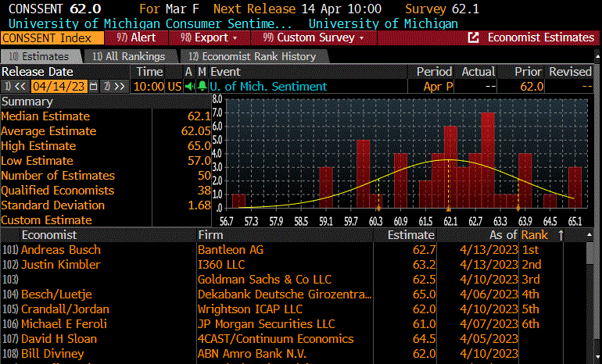Open the release date calendar picker icon
Viewport: 602px width, 364px height.
93,87
